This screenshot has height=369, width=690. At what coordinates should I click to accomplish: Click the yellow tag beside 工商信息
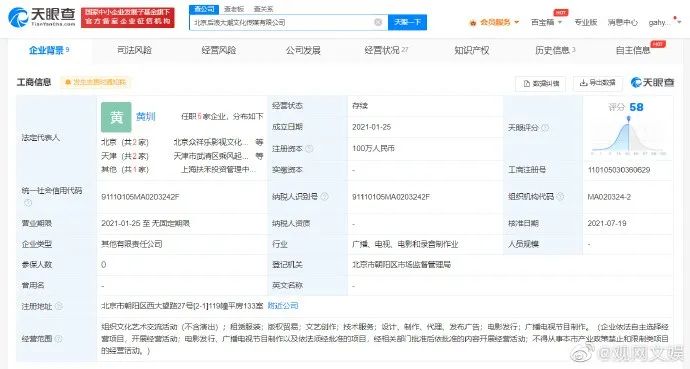pos(95,82)
